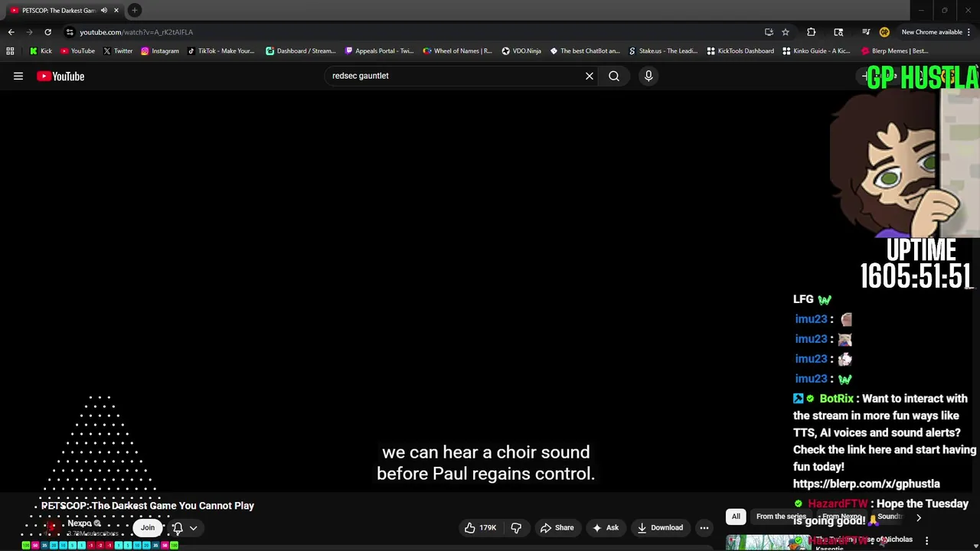Select the All filter chip
The height and width of the screenshot is (551, 980).
[736, 517]
